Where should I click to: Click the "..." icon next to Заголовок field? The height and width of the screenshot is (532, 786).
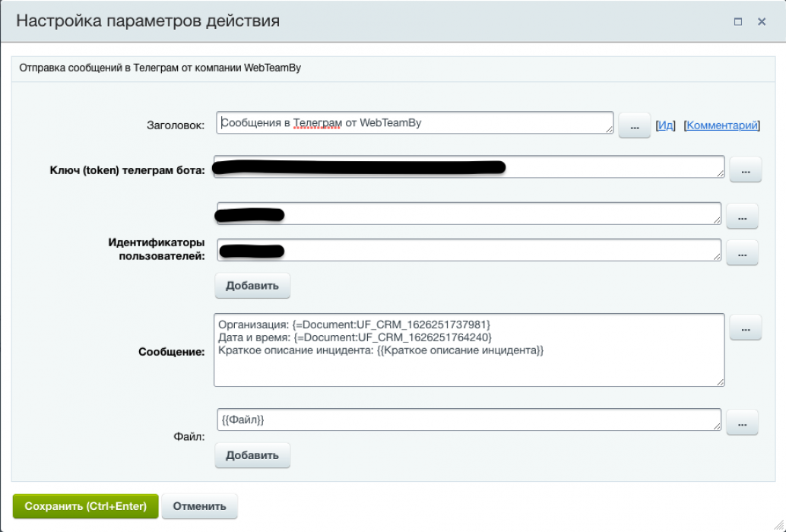634,126
